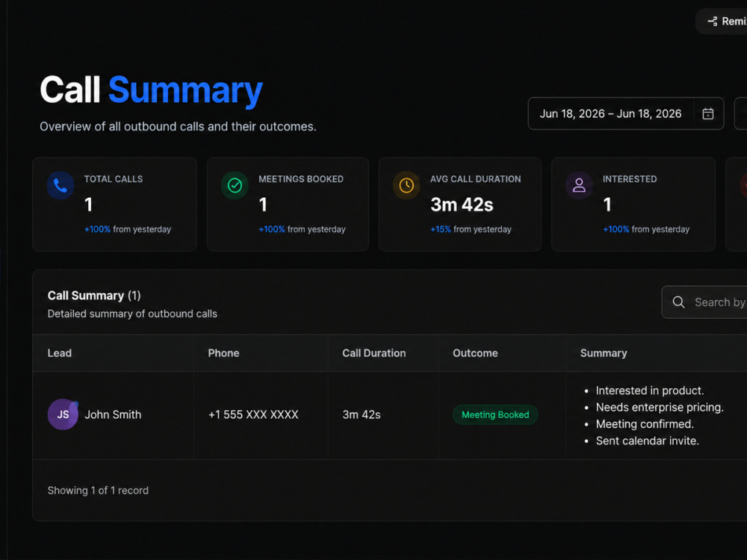
Task: Click the 'Needs enterprise pricing.' summary bullet
Action: [660, 407]
